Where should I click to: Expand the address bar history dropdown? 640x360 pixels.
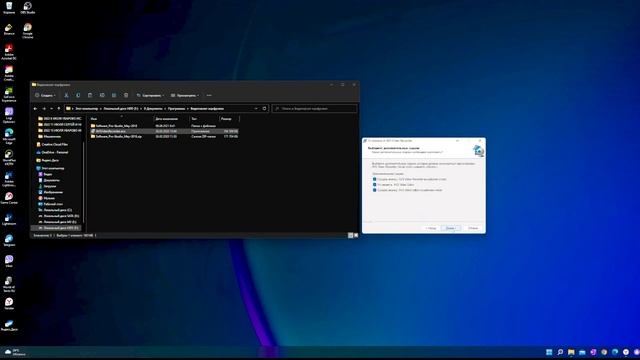[256, 109]
